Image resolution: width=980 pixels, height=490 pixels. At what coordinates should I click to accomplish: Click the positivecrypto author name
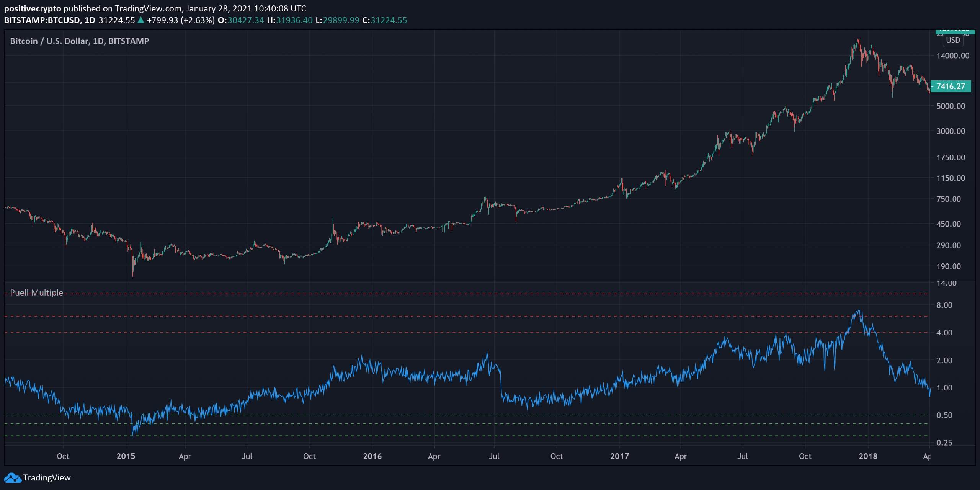coord(32,8)
